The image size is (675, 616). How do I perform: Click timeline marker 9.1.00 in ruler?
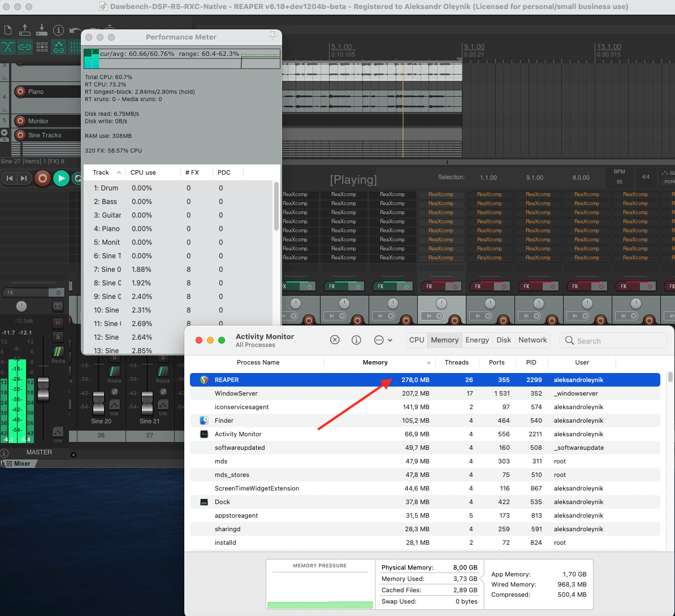[474, 47]
